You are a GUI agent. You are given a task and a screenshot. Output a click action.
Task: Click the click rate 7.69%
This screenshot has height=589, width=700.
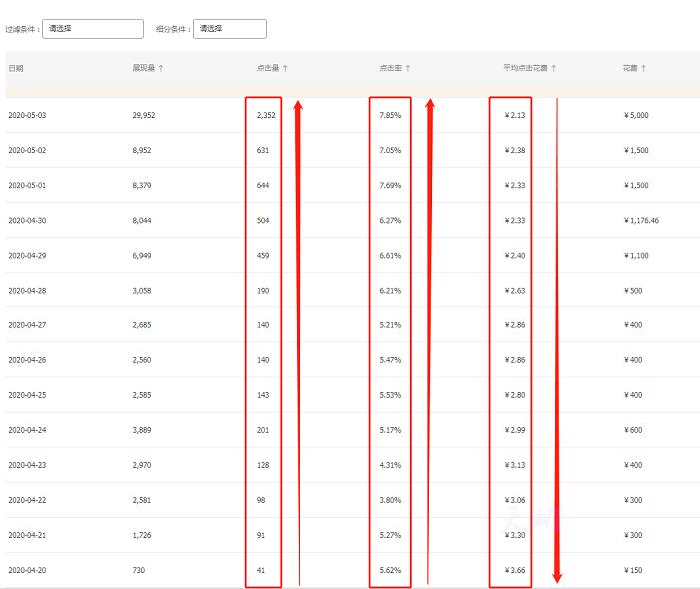pos(390,185)
